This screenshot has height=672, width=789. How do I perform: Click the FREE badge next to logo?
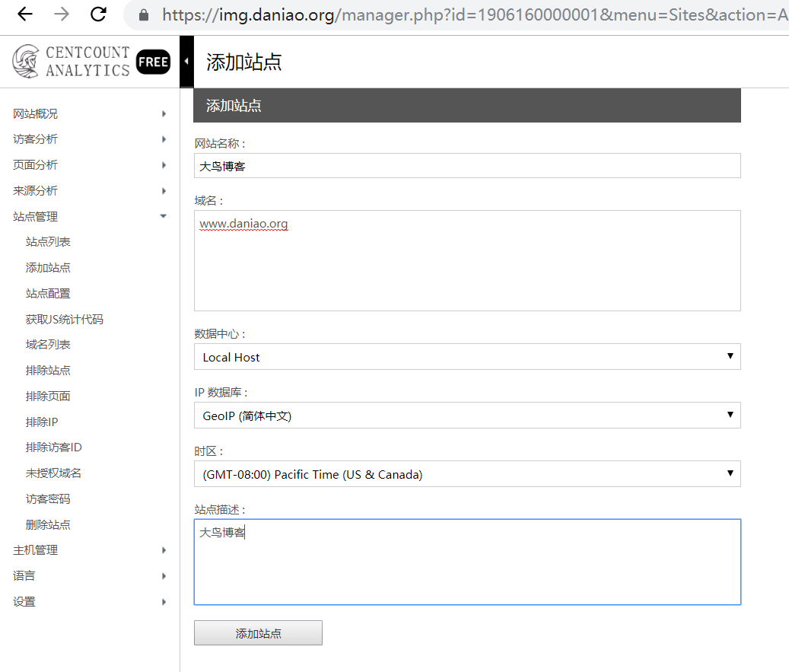point(153,62)
